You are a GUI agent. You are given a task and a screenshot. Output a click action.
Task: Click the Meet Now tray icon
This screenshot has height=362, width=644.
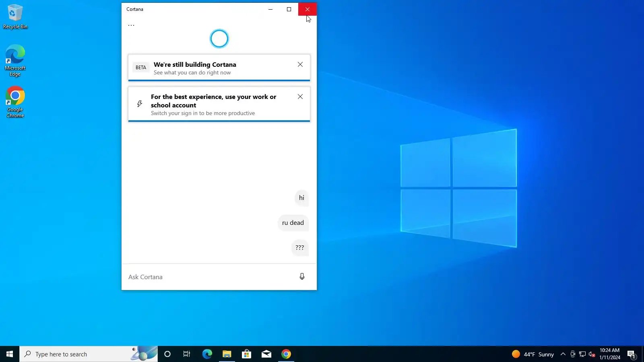pyautogui.click(x=573, y=354)
